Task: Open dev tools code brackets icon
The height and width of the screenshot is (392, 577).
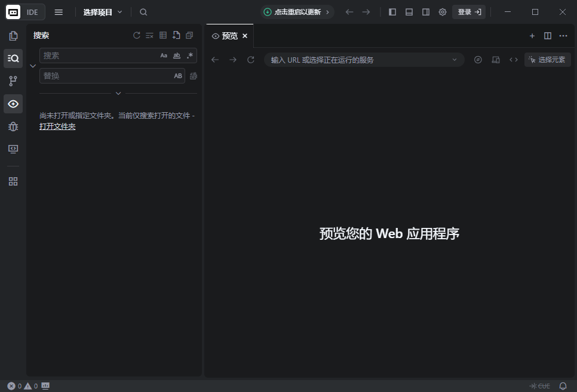Action: [x=513, y=60]
